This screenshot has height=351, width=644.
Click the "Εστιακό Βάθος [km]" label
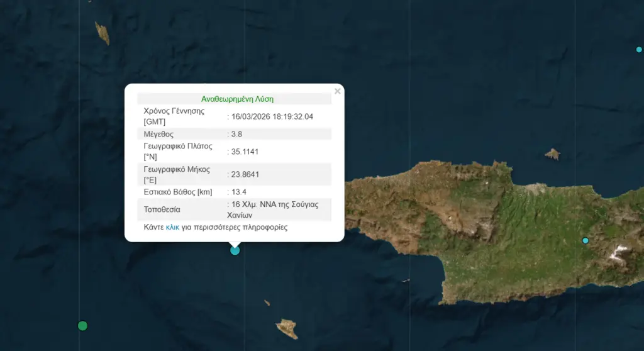(178, 192)
